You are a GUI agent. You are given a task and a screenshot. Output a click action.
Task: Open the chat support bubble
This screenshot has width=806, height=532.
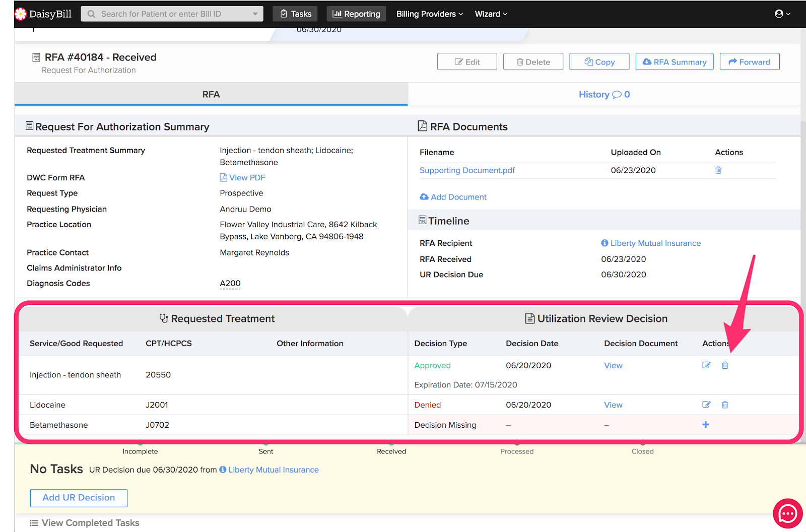point(787,513)
